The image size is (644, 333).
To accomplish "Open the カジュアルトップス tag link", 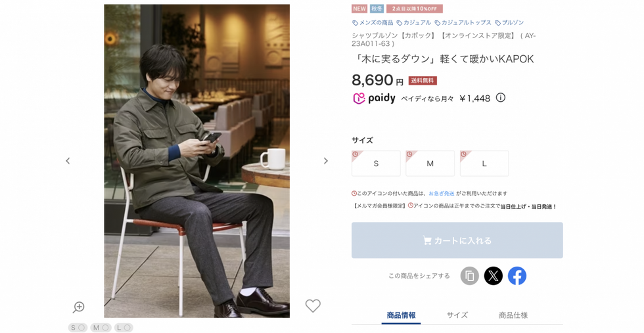I will click(463, 22).
